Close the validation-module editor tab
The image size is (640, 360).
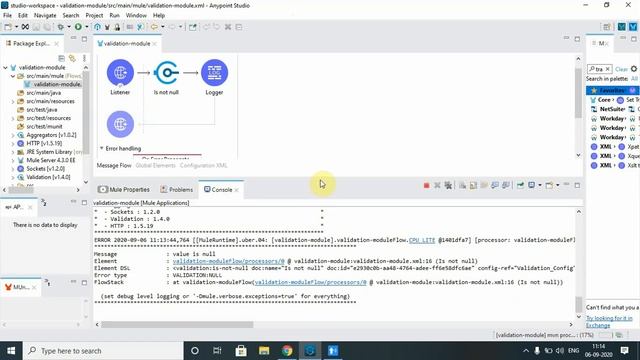pyautogui.click(x=155, y=44)
